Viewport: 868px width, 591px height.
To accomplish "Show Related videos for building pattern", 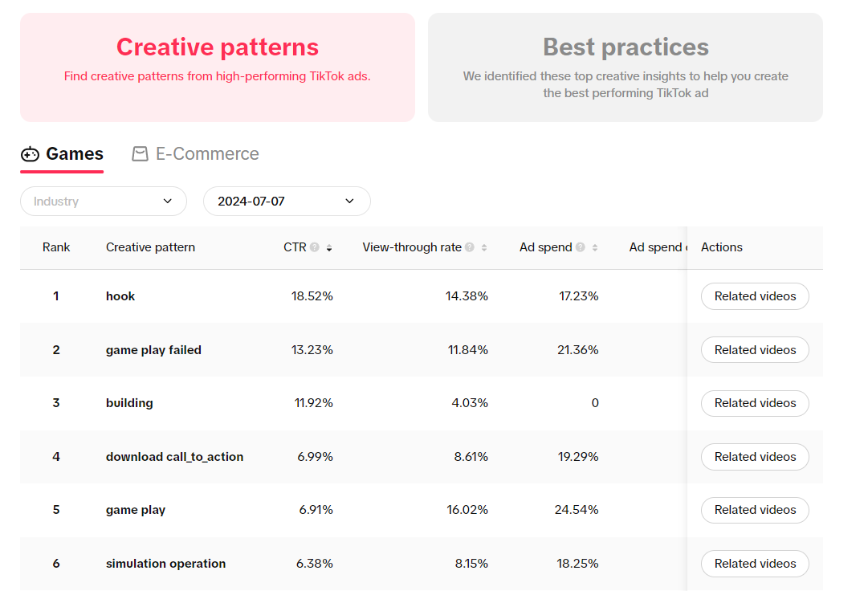I will pos(755,403).
